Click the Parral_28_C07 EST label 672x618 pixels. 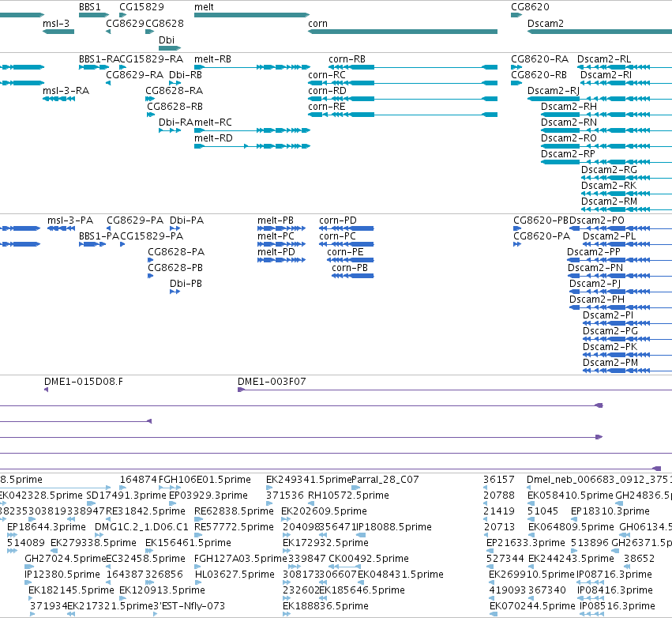pyautogui.click(x=385, y=480)
